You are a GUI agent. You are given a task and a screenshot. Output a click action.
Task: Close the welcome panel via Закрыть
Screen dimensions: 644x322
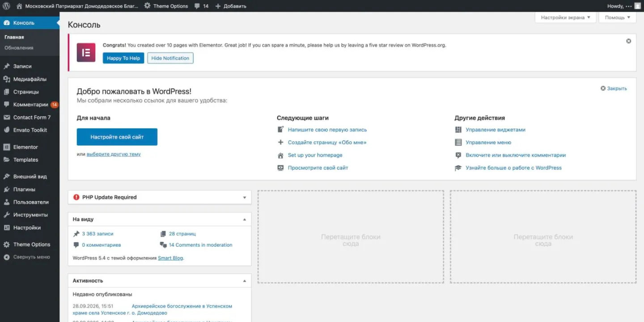point(614,89)
